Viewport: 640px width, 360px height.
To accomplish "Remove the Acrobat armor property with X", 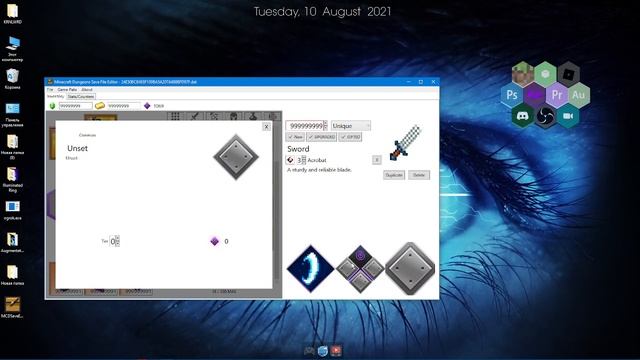I will coord(376,160).
